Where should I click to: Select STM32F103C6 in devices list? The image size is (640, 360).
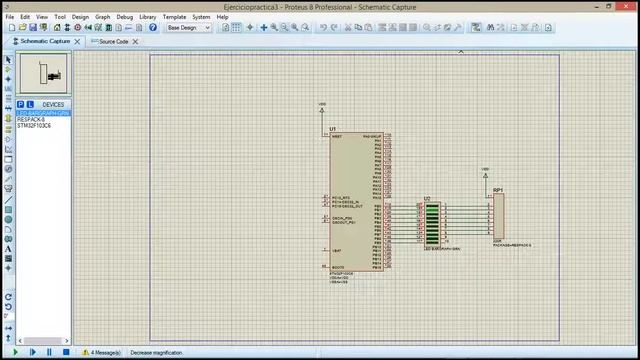pyautogui.click(x=34, y=126)
